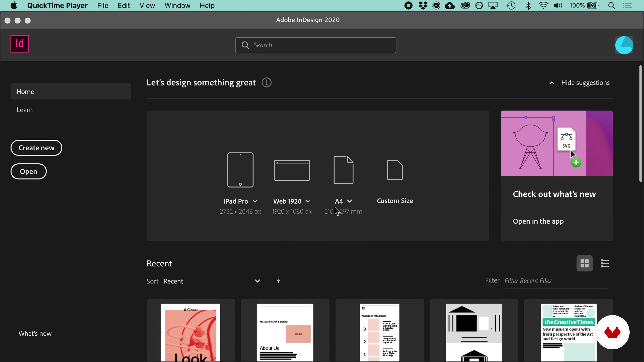Viewport: 644px width, 362px height.
Task: Click Open in the app link
Action: coord(538,221)
